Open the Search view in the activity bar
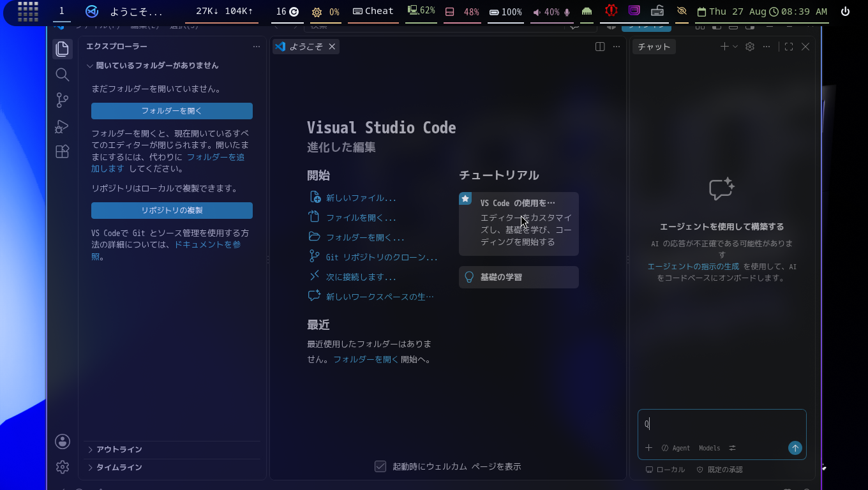 [62, 75]
